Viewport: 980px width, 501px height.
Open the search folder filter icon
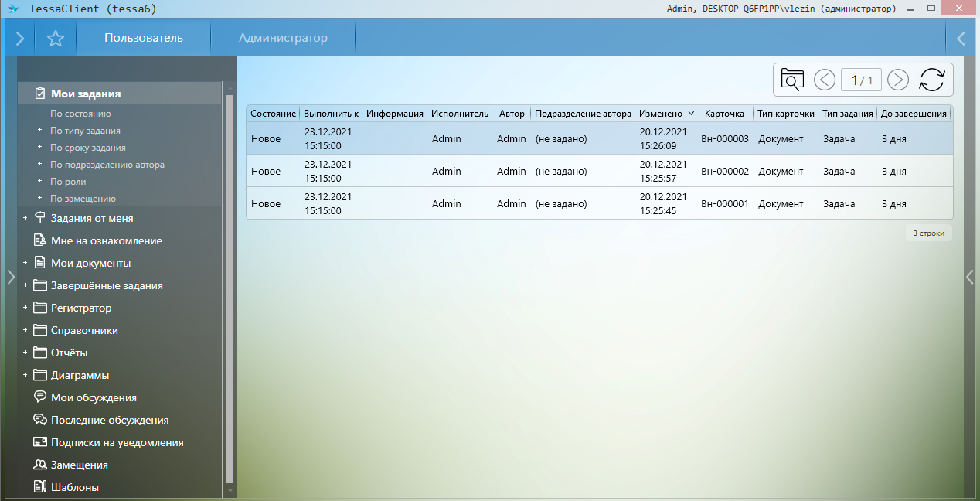click(x=792, y=80)
